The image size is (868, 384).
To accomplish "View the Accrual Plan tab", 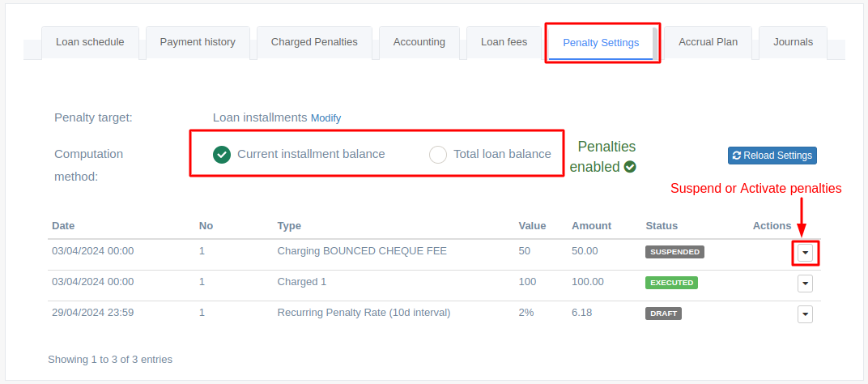I will (708, 42).
